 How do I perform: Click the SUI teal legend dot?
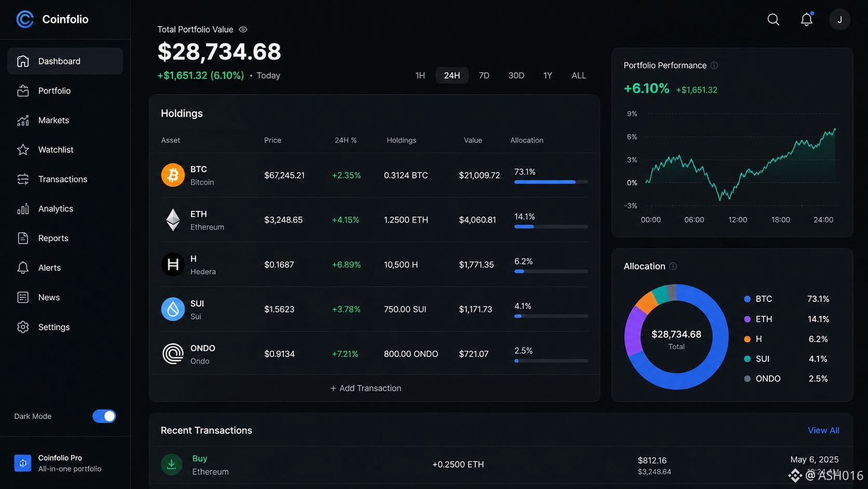coord(747,359)
